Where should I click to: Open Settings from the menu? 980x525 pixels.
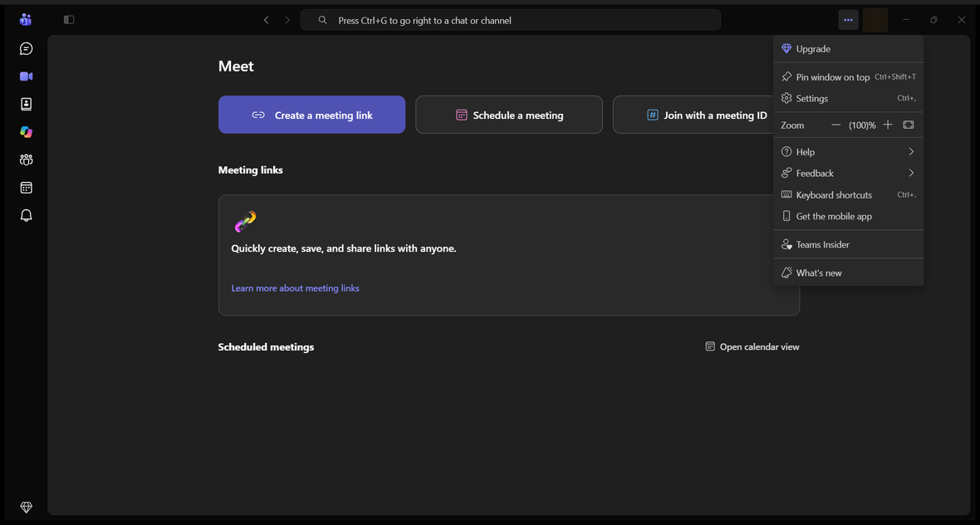coord(848,98)
